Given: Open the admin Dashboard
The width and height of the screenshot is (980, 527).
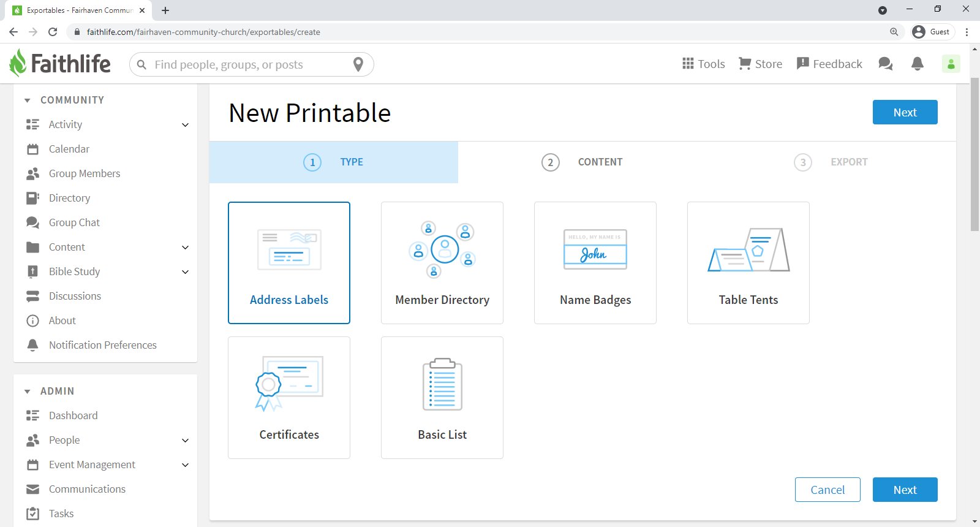Looking at the screenshot, I should coord(73,415).
